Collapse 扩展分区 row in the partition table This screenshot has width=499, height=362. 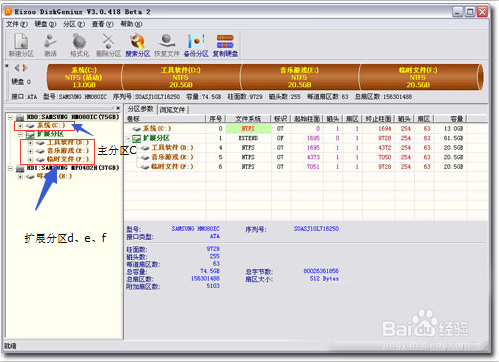[x=129, y=138]
